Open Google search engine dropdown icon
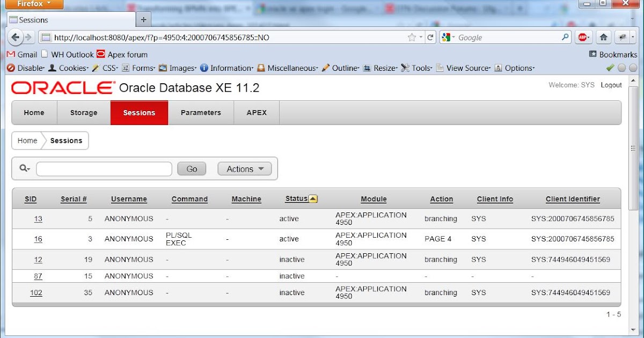Image resolution: width=644 pixels, height=338 pixels. (448, 38)
